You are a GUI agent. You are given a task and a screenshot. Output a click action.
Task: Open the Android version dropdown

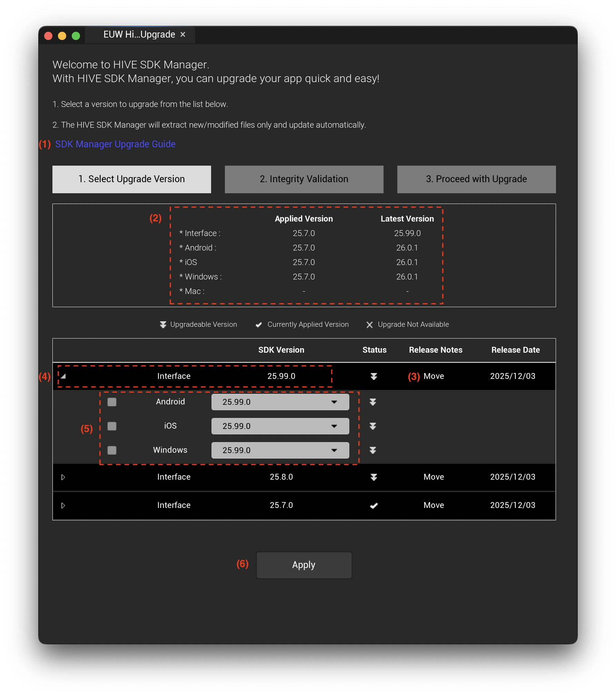[280, 402]
